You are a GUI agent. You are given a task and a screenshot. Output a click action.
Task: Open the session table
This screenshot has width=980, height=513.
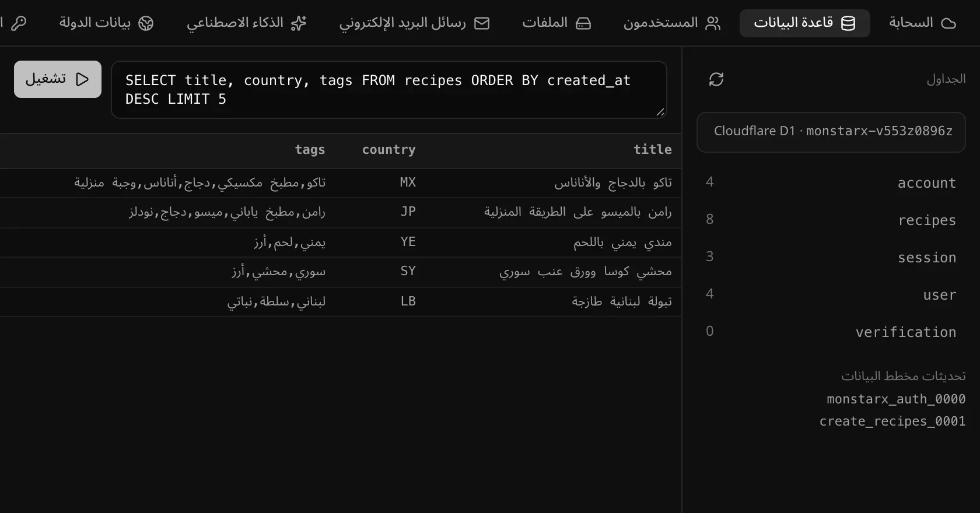tap(831, 257)
